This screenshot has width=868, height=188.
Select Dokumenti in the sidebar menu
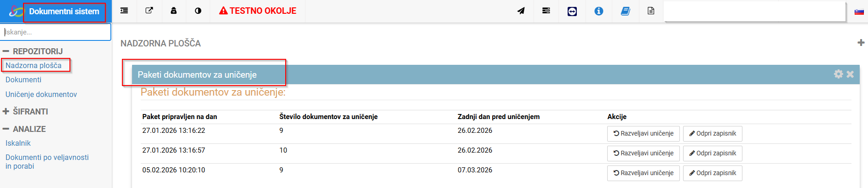click(23, 80)
